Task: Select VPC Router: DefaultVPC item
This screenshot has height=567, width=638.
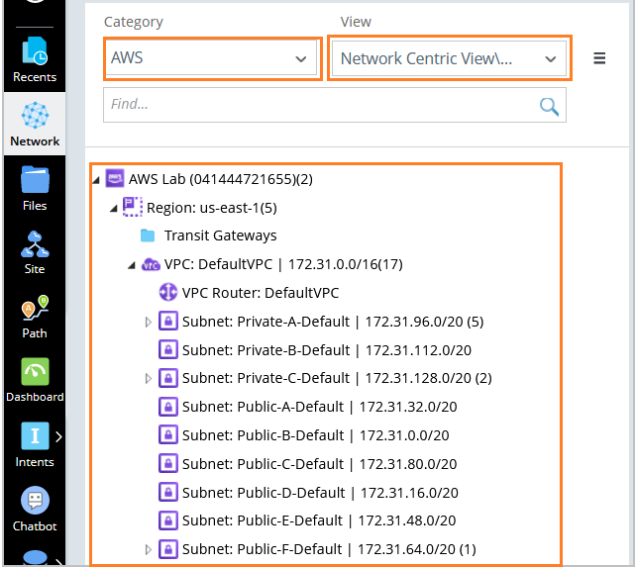Action: [260, 293]
